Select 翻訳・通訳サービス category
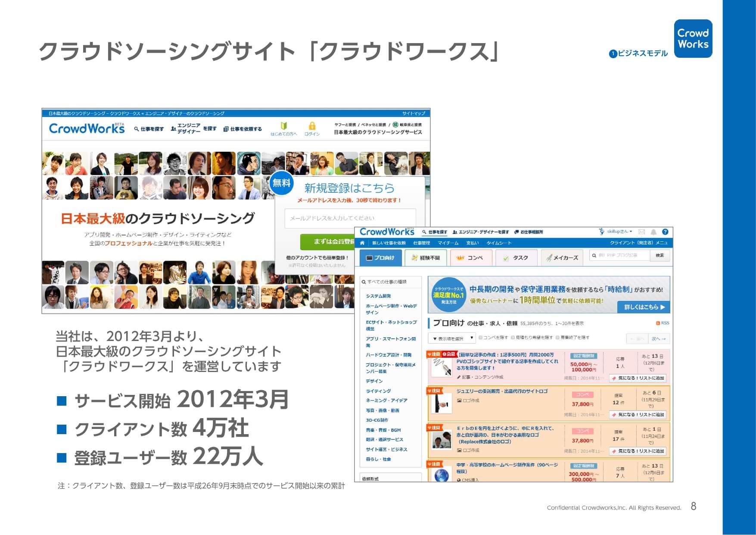The image size is (756, 535). [x=384, y=440]
